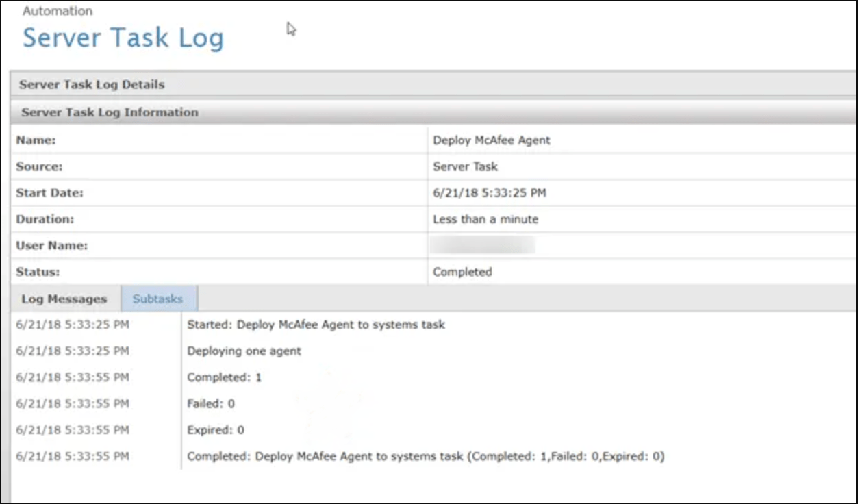Switch to the Subtasks tab

point(158,299)
